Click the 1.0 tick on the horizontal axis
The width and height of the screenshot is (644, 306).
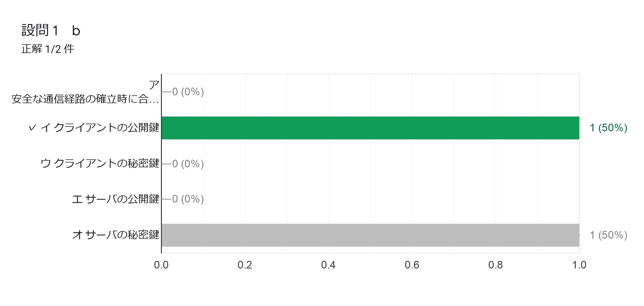click(579, 265)
